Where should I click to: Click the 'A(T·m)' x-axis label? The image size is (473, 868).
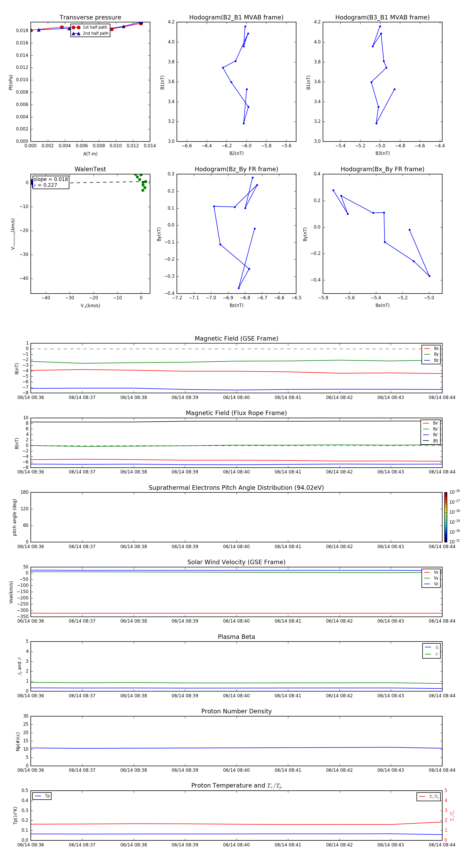point(90,154)
